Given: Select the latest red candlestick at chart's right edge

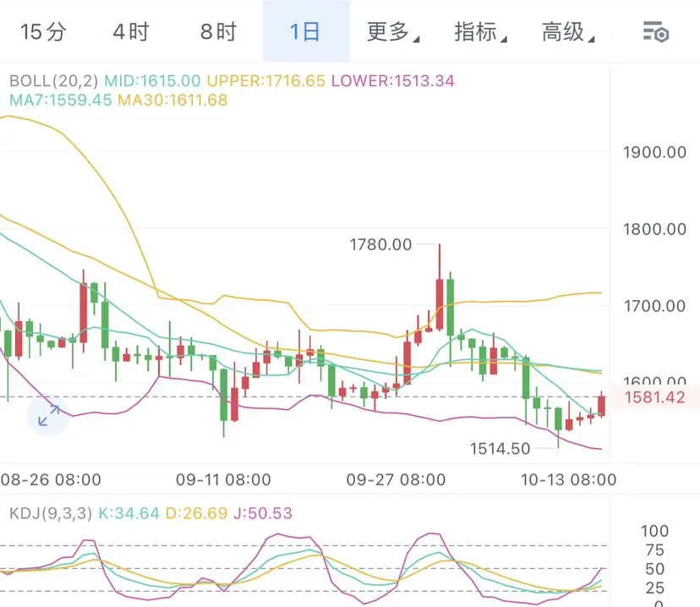Looking at the screenshot, I should pos(601,404).
